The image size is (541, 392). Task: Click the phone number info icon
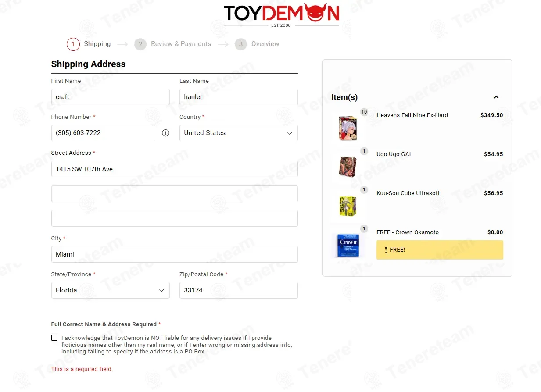pos(165,133)
